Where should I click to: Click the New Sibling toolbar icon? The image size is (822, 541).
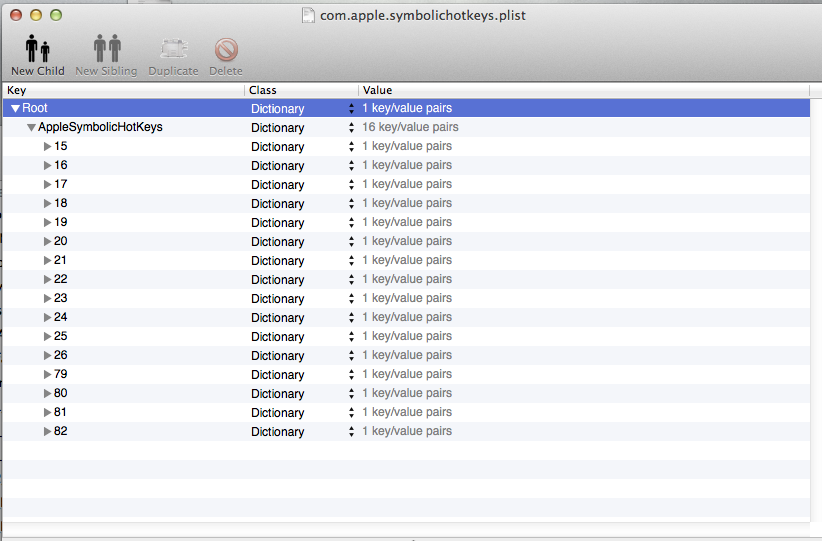tap(107, 49)
